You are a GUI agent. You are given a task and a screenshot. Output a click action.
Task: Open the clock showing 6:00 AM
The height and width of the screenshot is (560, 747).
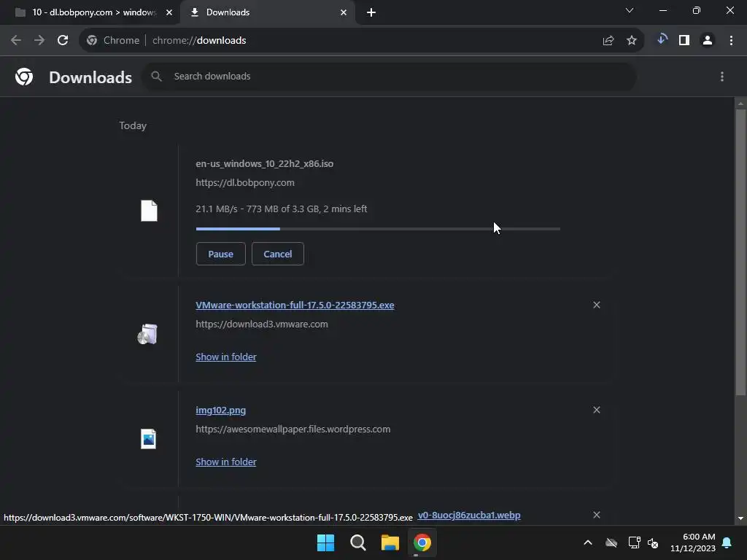693,542
